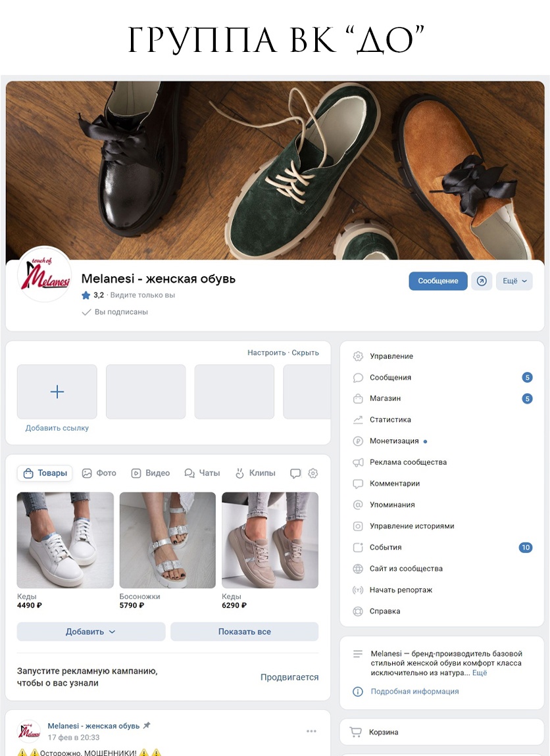This screenshot has width=550, height=756.
Task: Click the События icon in sidebar
Action: 358,547
